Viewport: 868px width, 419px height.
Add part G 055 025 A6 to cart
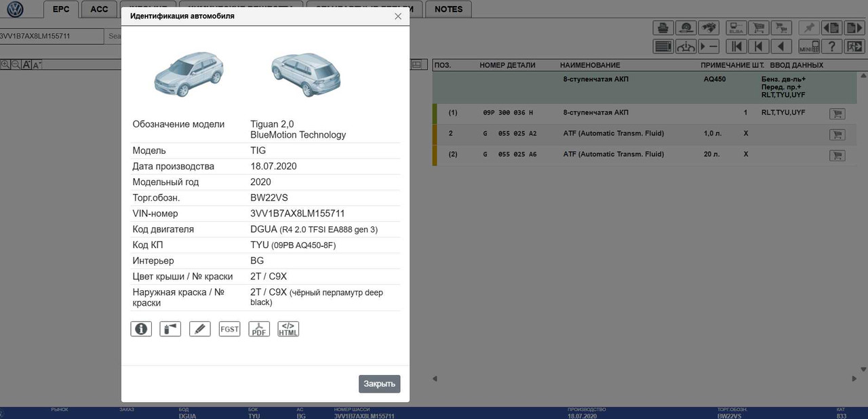[837, 156]
